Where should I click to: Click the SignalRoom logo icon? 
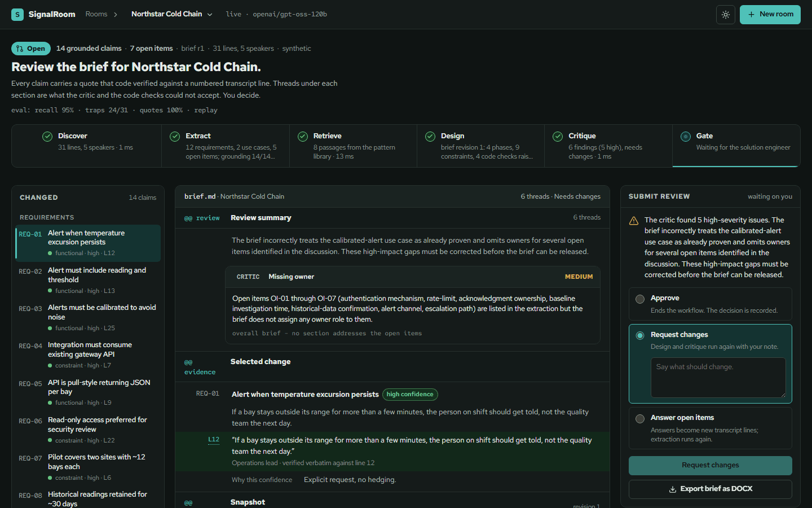tap(17, 14)
